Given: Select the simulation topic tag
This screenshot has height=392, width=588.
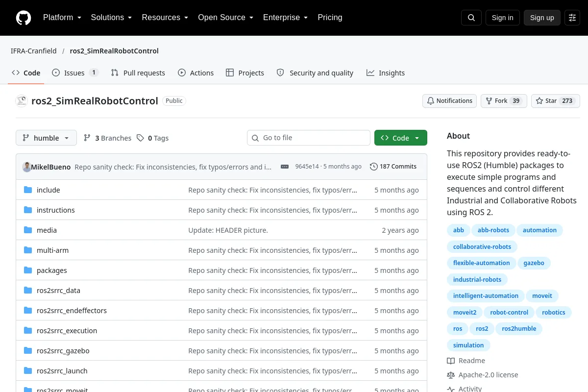Looking at the screenshot, I should pyautogui.click(x=468, y=345).
